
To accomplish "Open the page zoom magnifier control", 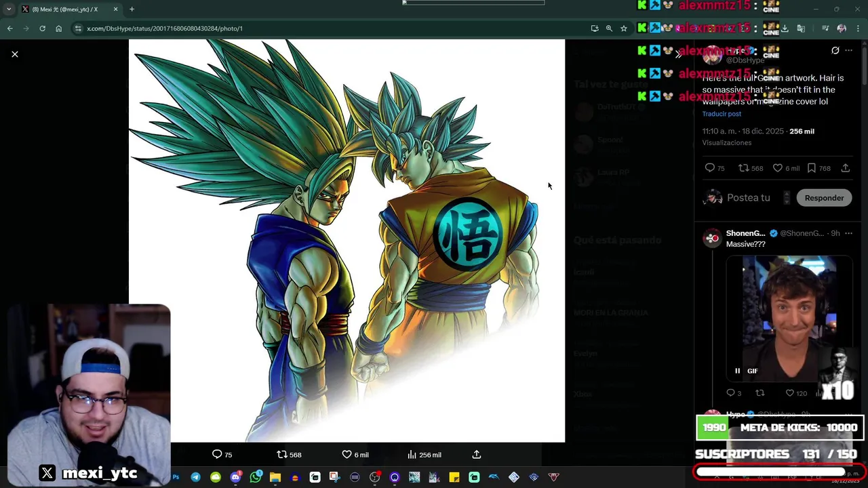I will point(609,28).
